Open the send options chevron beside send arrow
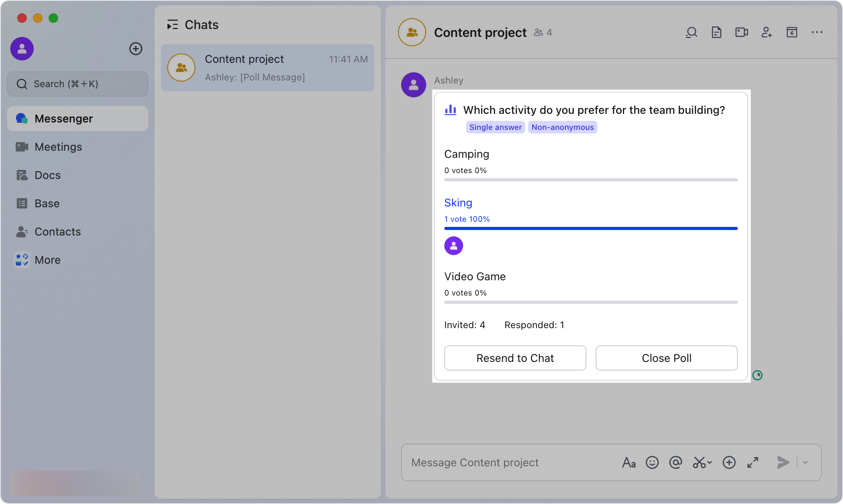The width and height of the screenshot is (843, 504). [805, 462]
